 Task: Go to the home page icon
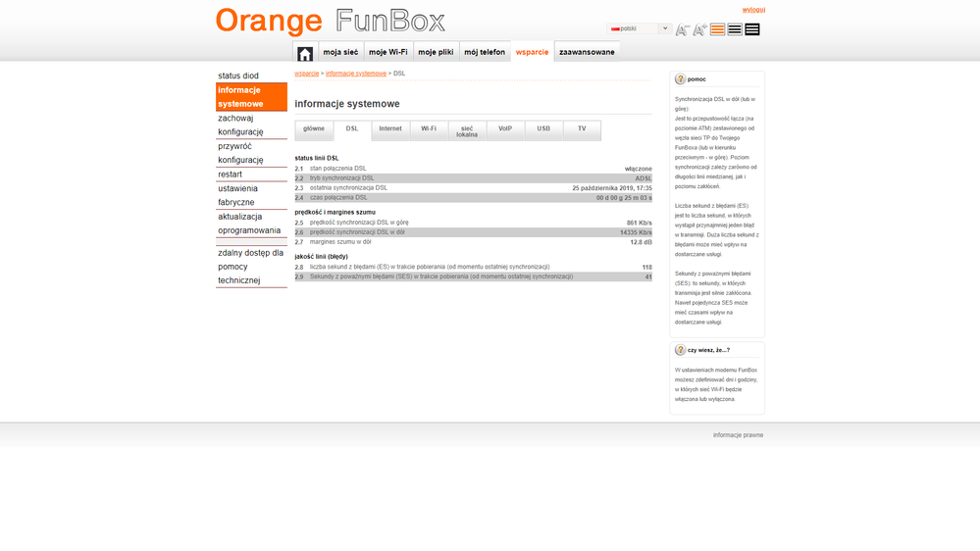click(x=305, y=54)
